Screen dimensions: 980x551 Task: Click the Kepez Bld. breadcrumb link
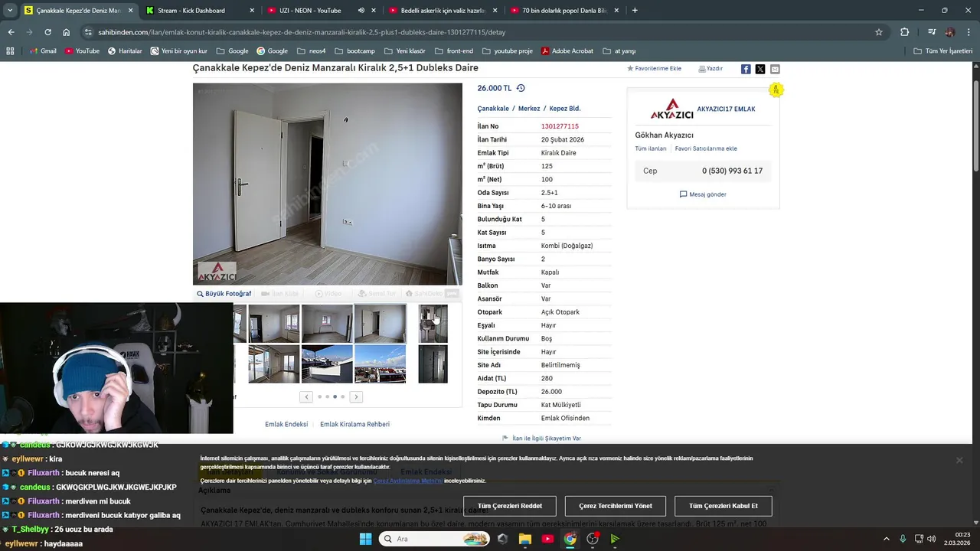[x=565, y=109]
